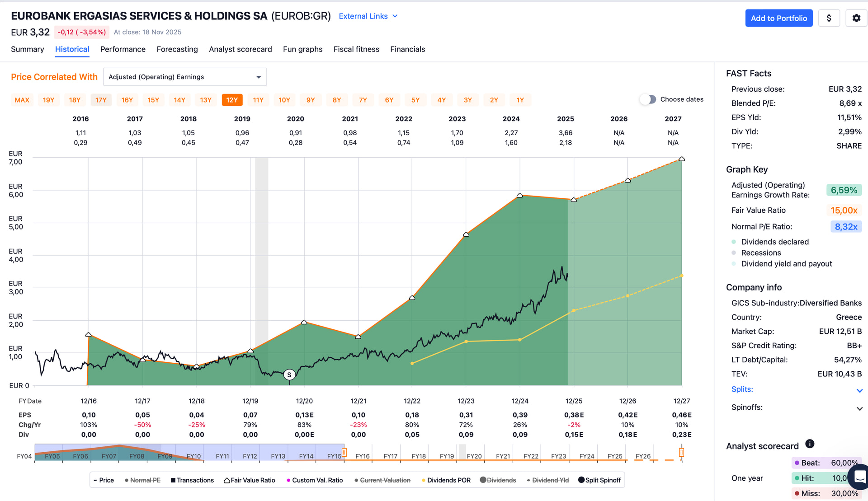Toggle Fair Value Ratio legend triangle icon

coord(227,480)
